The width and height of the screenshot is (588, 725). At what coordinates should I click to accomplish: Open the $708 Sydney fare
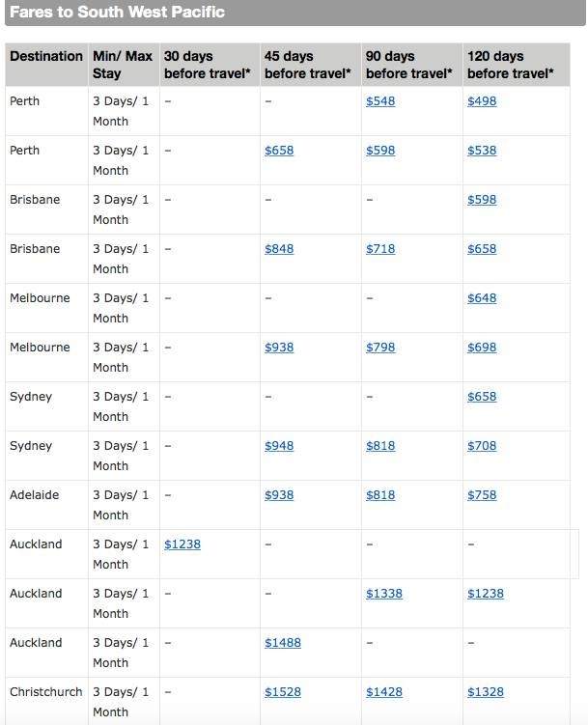[482, 446]
